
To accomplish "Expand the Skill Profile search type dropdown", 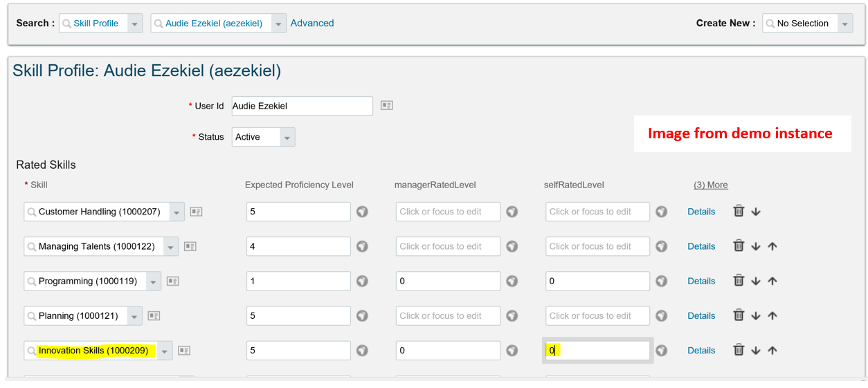I will point(135,24).
